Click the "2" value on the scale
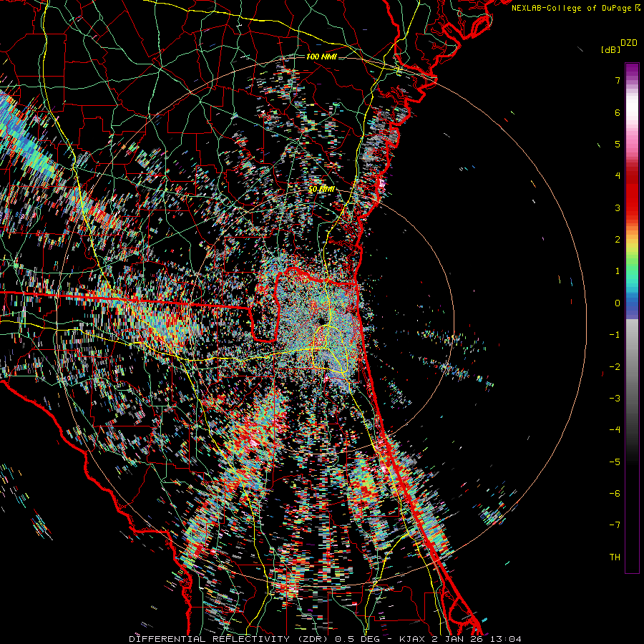Image resolution: width=644 pixels, height=644 pixels. (x=618, y=240)
